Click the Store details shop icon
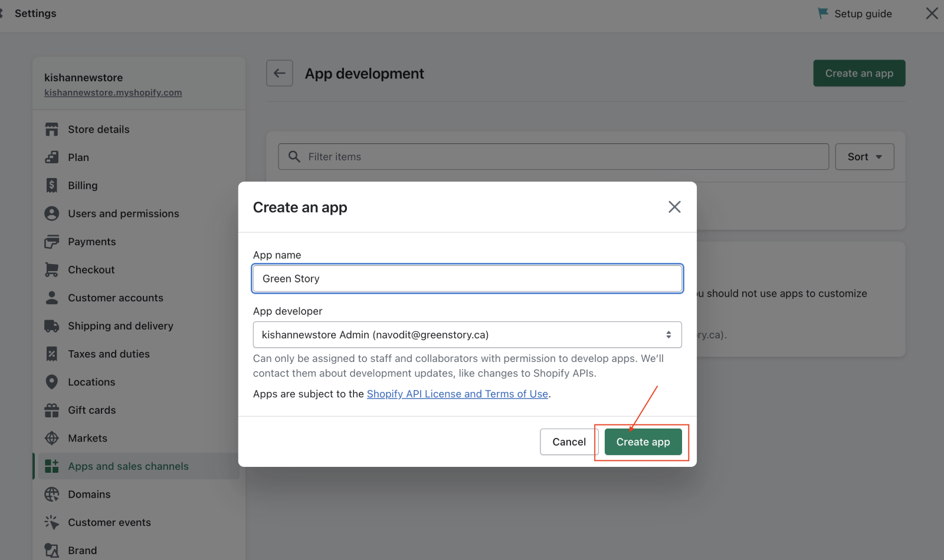 (x=52, y=129)
